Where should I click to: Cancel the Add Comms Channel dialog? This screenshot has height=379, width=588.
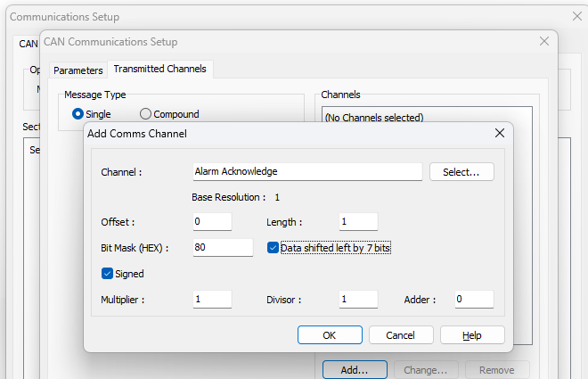tap(399, 335)
